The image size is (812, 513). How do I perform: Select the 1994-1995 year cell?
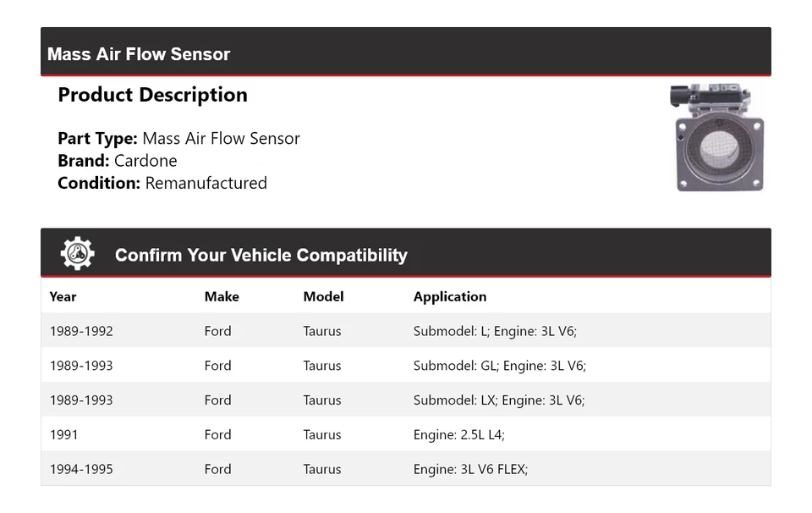pos(81,469)
